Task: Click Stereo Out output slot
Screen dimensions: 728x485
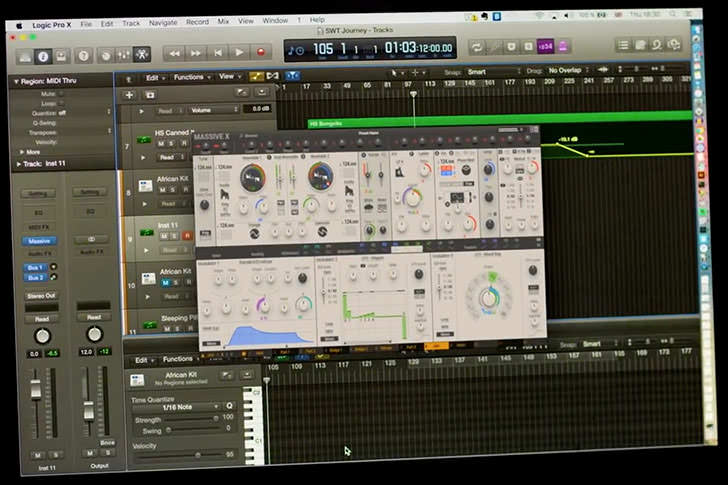Action: point(41,296)
